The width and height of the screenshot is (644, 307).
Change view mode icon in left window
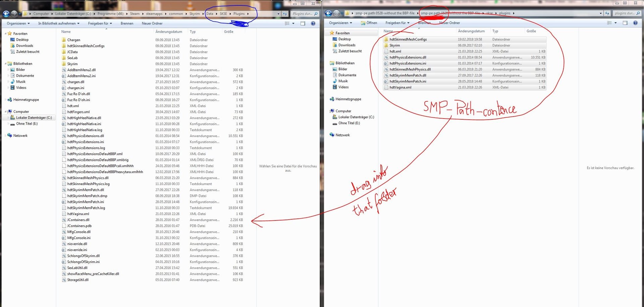point(287,24)
